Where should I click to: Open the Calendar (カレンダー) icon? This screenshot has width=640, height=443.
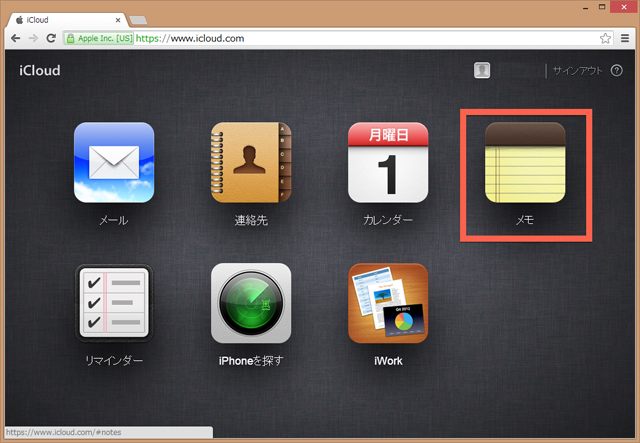coord(388,163)
